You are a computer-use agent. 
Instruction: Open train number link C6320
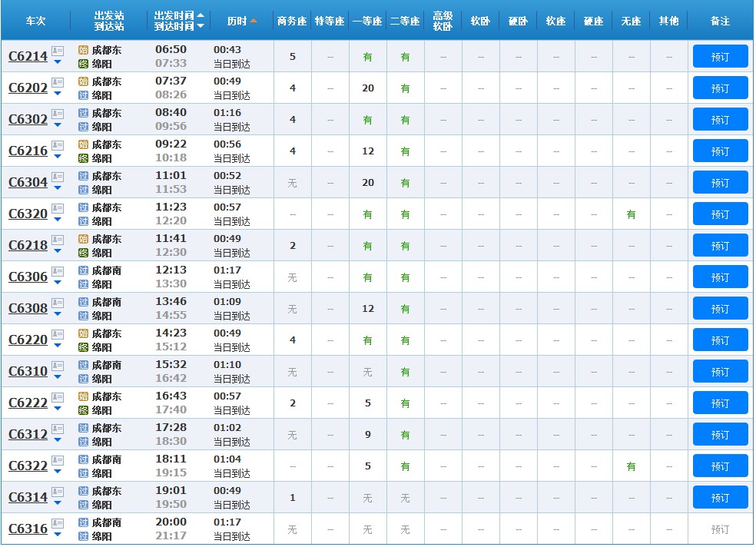(x=28, y=214)
